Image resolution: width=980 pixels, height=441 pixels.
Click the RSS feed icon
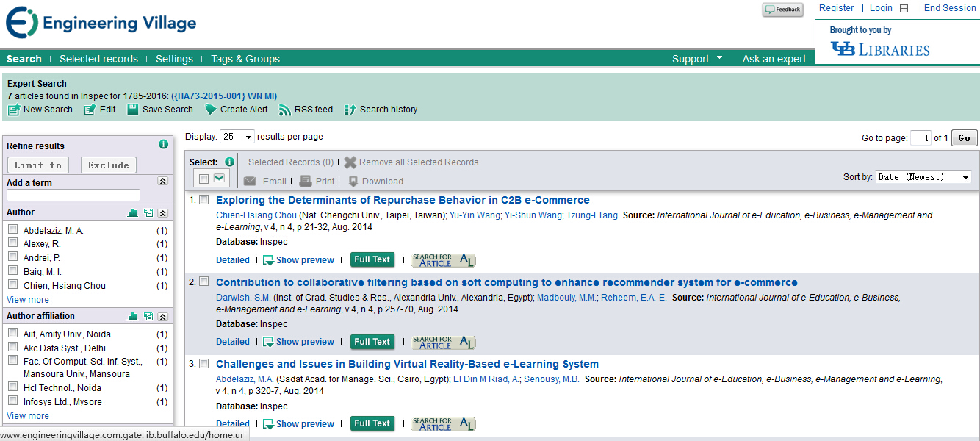tap(284, 110)
